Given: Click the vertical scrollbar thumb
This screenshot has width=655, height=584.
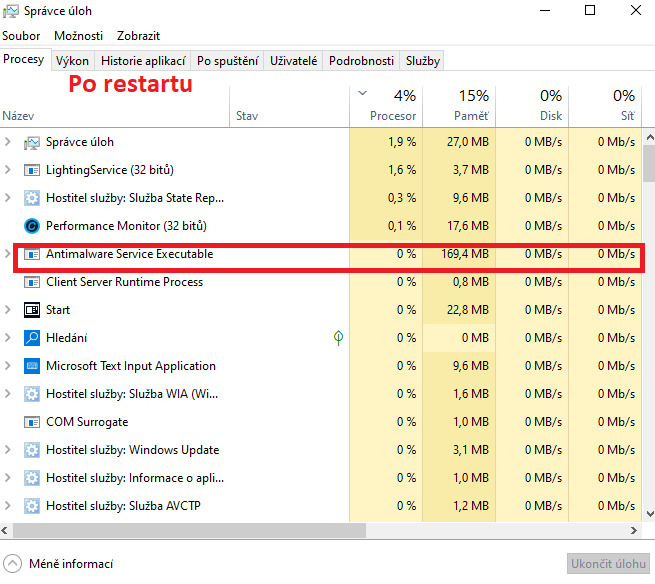Looking at the screenshot, I should pos(650,163).
